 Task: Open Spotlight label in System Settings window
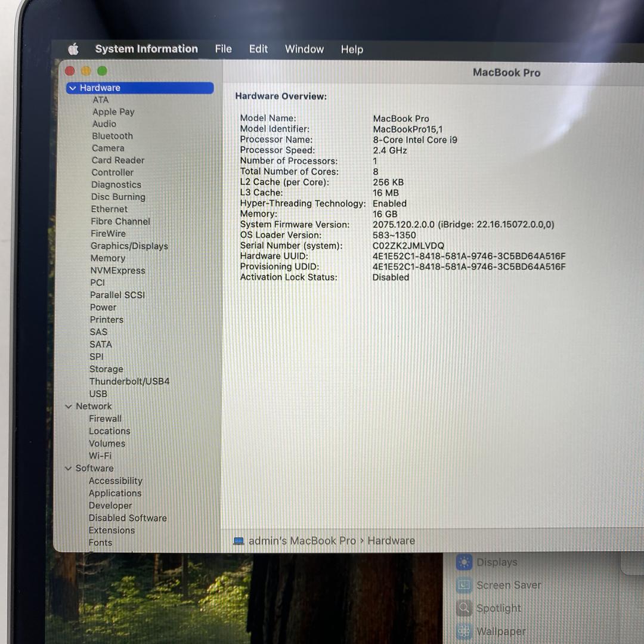499,608
